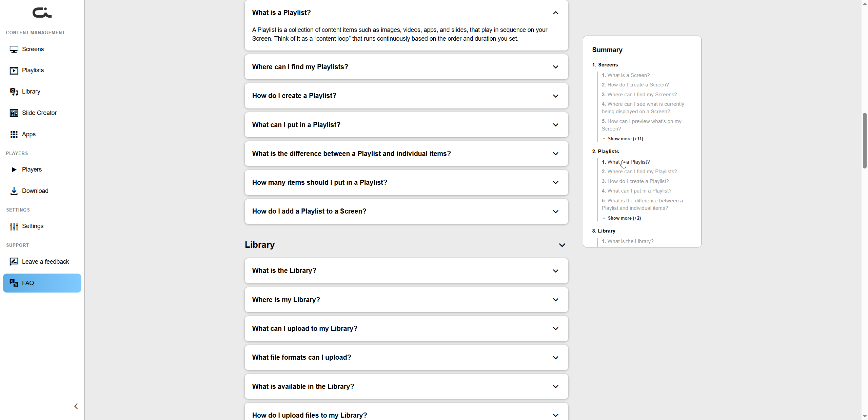Click the Screens monitor icon in sidebar

(x=14, y=49)
